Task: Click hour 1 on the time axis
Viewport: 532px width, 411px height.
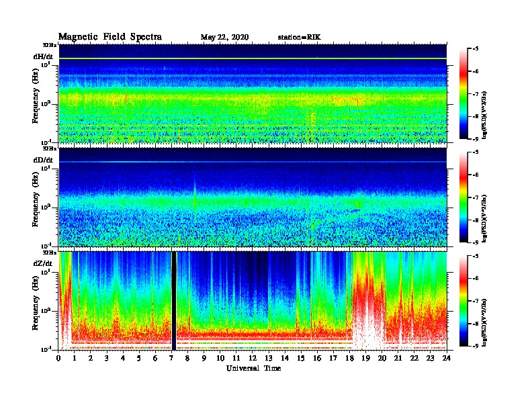Action: tap(75, 358)
